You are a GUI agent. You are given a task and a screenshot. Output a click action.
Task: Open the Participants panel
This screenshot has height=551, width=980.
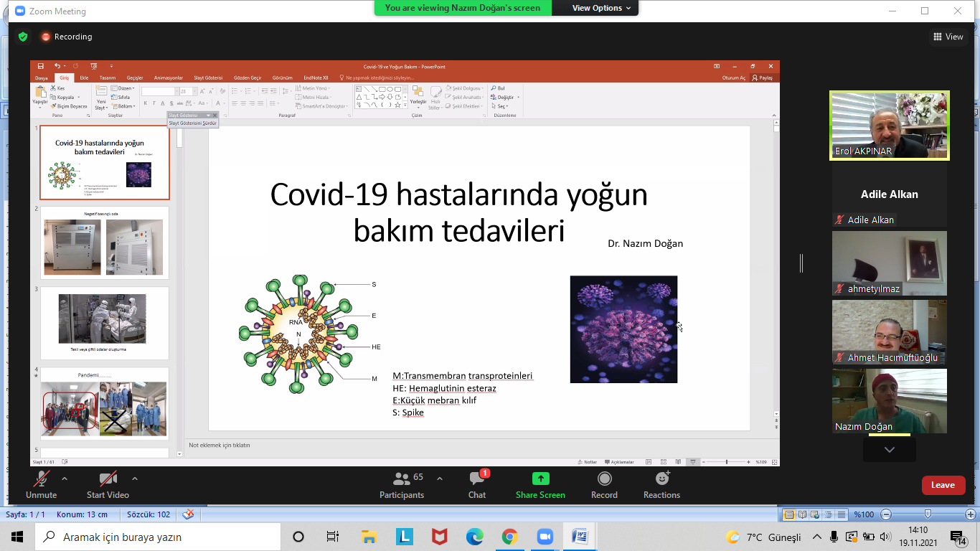pyautogui.click(x=402, y=485)
